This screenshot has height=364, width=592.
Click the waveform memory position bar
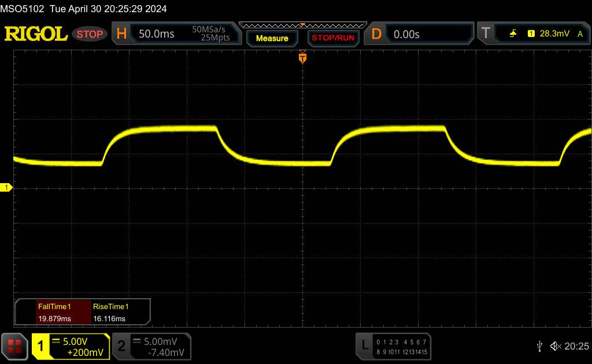pos(302,25)
